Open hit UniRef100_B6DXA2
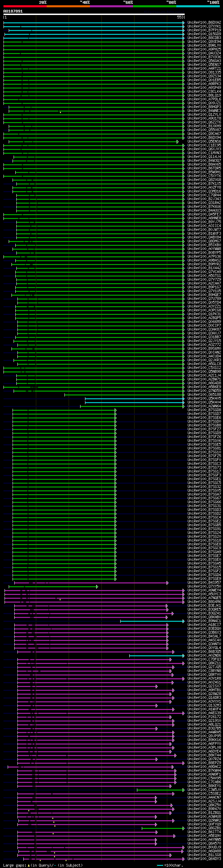The width and height of the screenshot is (223, 868). [204, 22]
